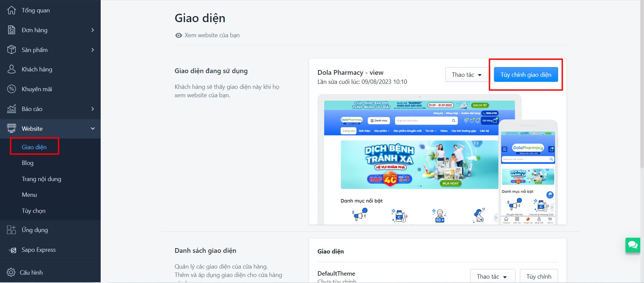This screenshot has height=283, width=644.
Task: Click the Website storefront icon
Action: [11, 128]
